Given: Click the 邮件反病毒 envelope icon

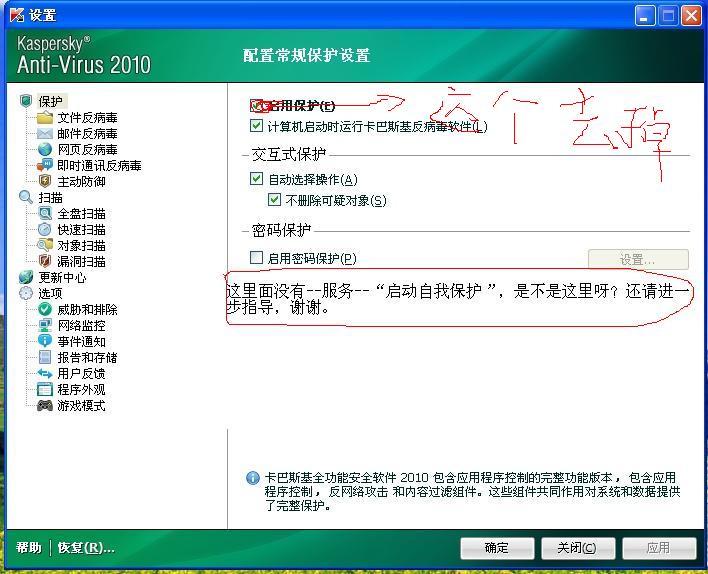Looking at the screenshot, I should 45,134.
